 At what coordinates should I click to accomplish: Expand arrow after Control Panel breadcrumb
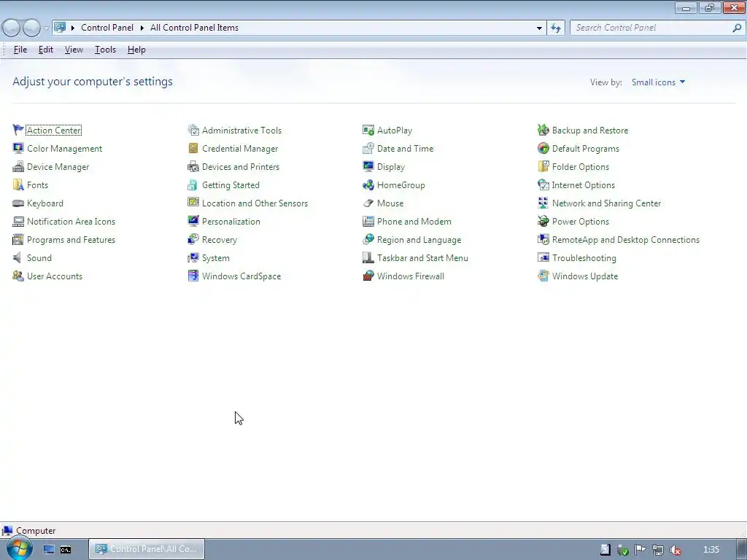click(x=142, y=28)
